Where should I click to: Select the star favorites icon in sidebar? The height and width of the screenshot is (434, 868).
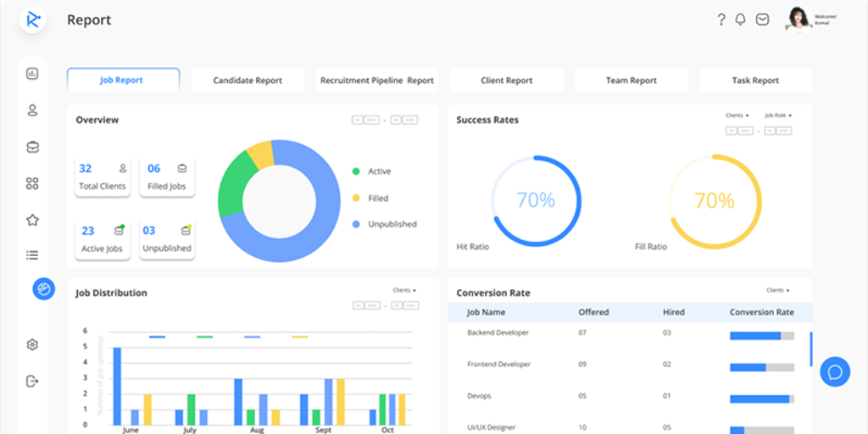point(32,220)
